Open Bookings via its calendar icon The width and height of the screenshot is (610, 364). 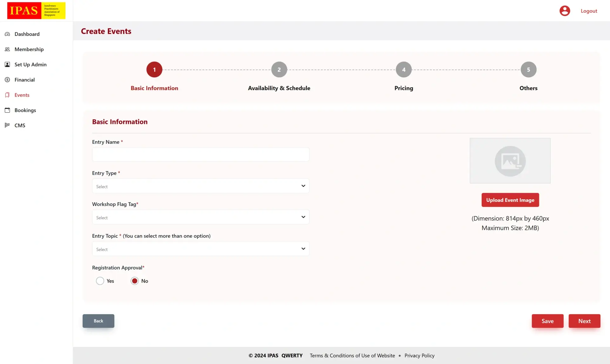(x=7, y=110)
